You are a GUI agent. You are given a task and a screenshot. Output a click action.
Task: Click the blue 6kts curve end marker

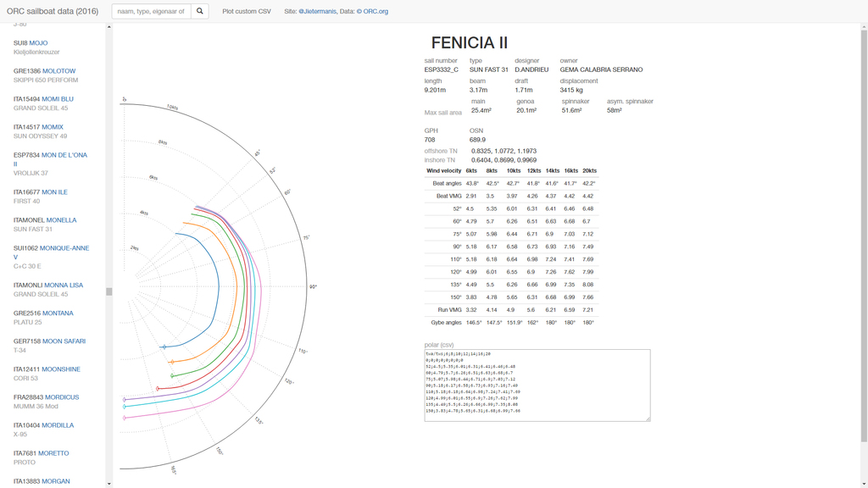tap(164, 347)
